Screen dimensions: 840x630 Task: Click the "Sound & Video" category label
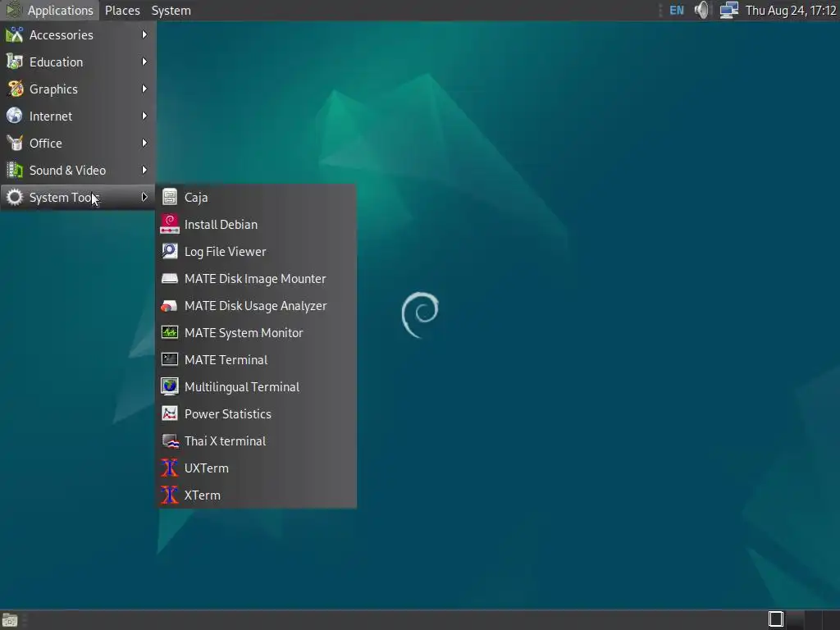[67, 170]
